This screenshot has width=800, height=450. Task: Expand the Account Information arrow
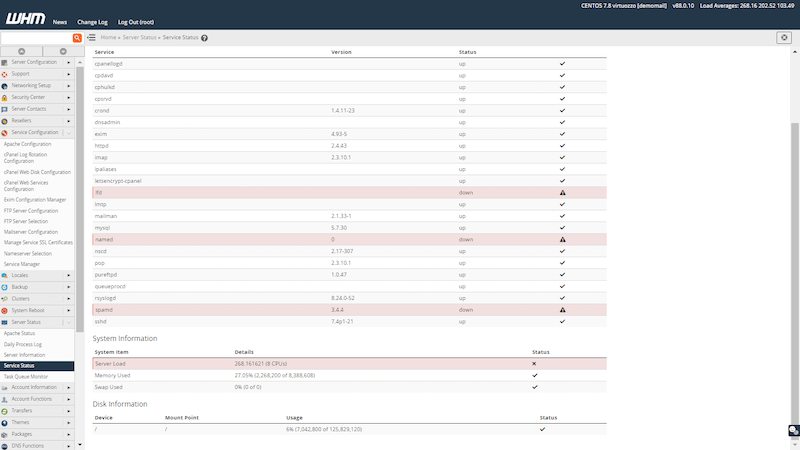point(68,388)
